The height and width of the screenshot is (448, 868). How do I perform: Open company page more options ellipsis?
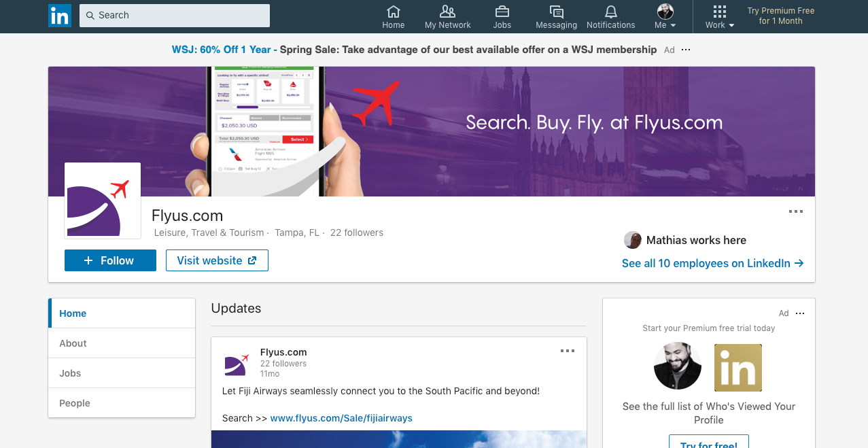point(796,211)
